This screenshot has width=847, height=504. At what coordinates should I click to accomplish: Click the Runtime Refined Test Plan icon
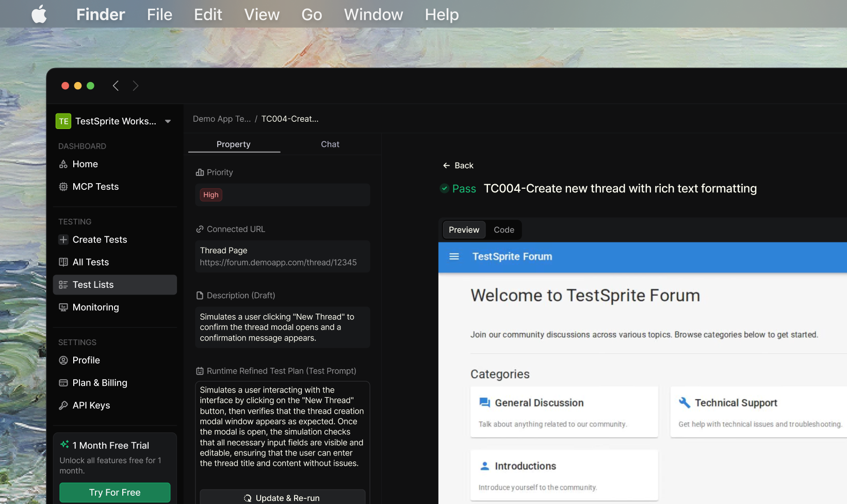[x=200, y=371]
